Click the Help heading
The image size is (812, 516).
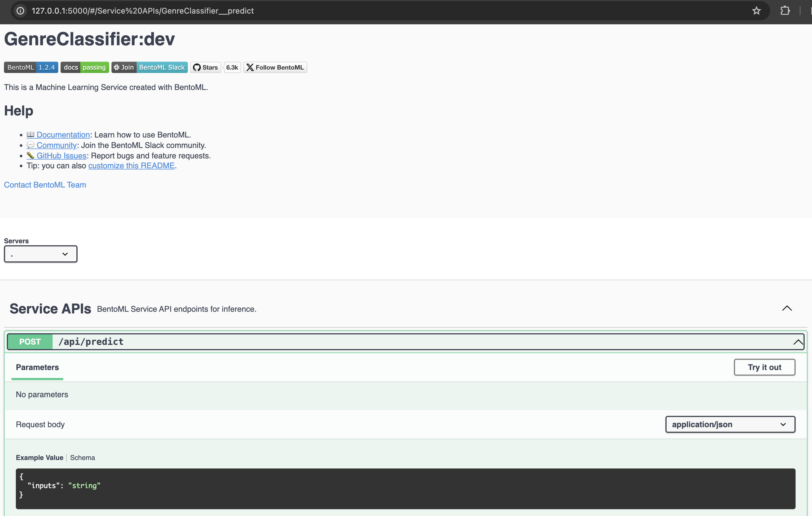coord(19,111)
